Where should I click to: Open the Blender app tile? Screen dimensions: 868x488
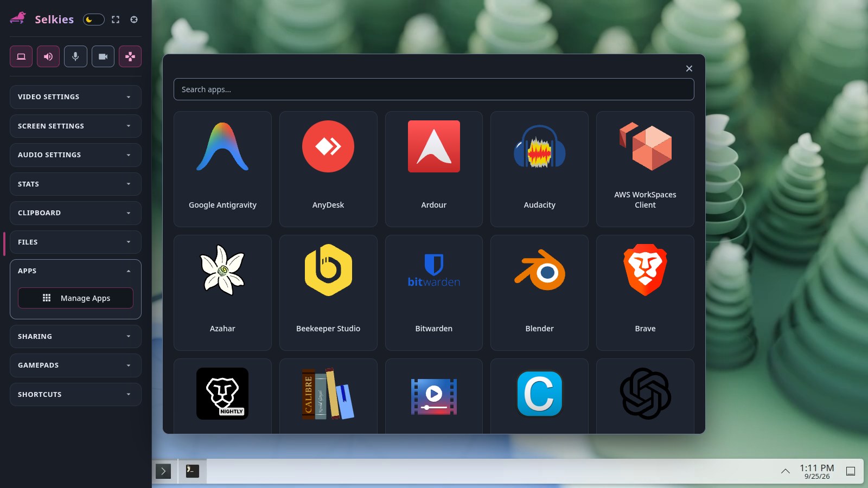coord(539,293)
